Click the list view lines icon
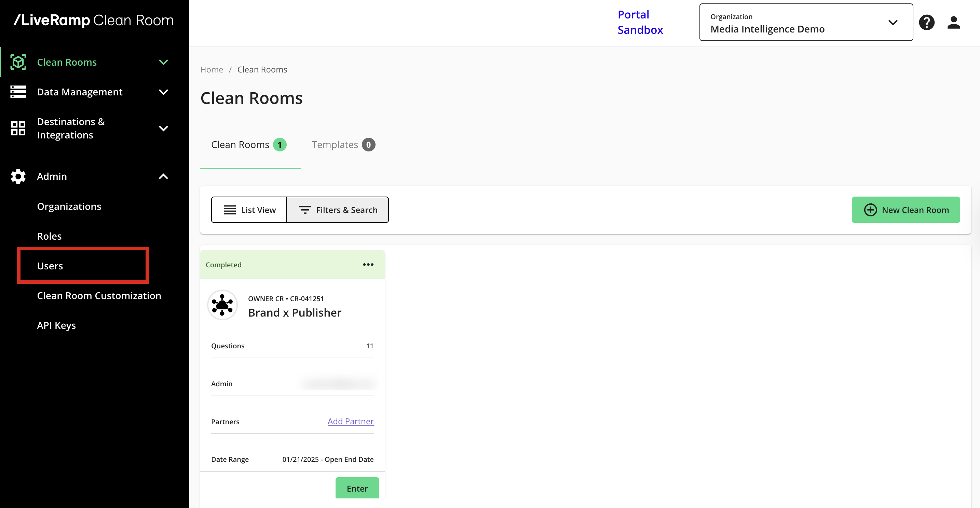Image resolution: width=980 pixels, height=508 pixels. pos(229,210)
